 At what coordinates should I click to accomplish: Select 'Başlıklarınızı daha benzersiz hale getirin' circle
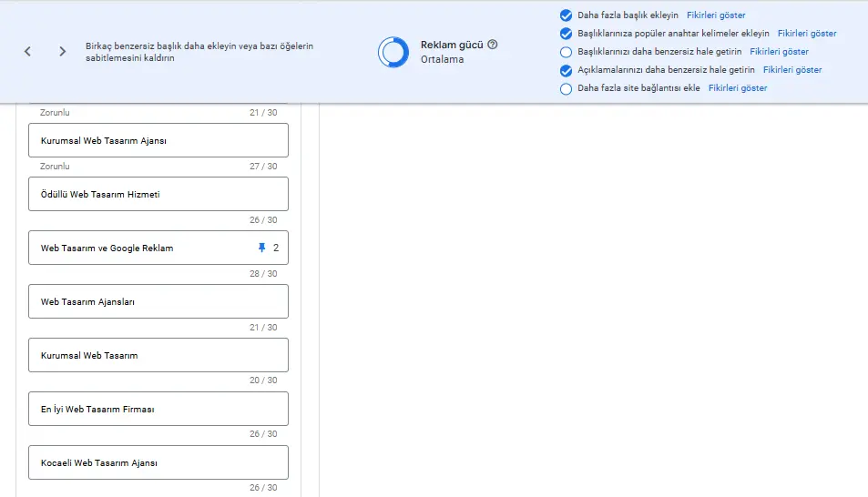[x=567, y=52]
